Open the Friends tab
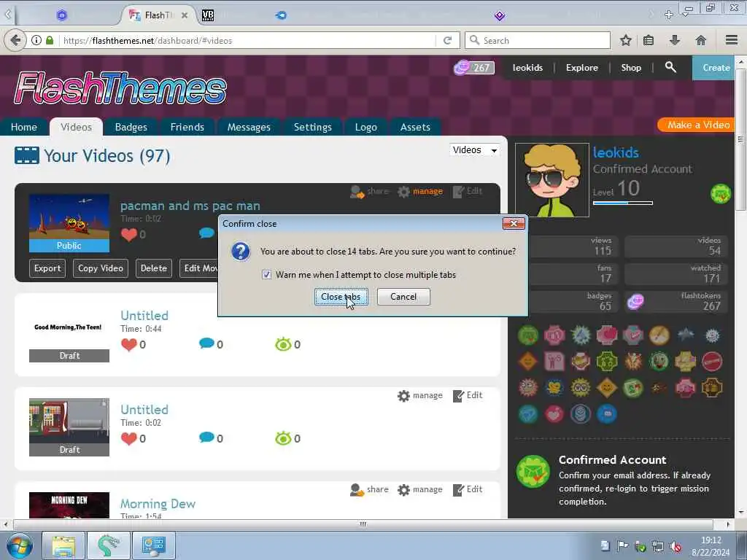The height and width of the screenshot is (560, 747). click(x=187, y=127)
